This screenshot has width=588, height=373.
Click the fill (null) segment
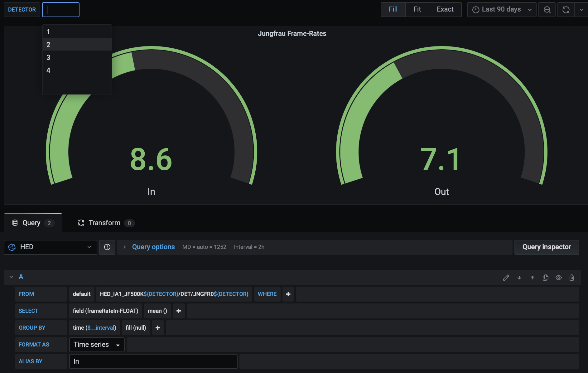pos(136,328)
